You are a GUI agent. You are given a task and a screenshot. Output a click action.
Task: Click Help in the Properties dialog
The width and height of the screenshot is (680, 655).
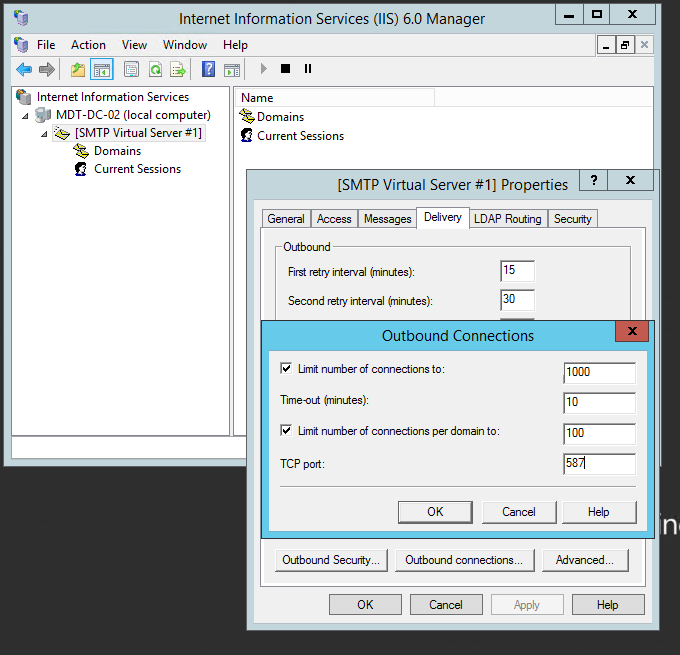coord(608,605)
